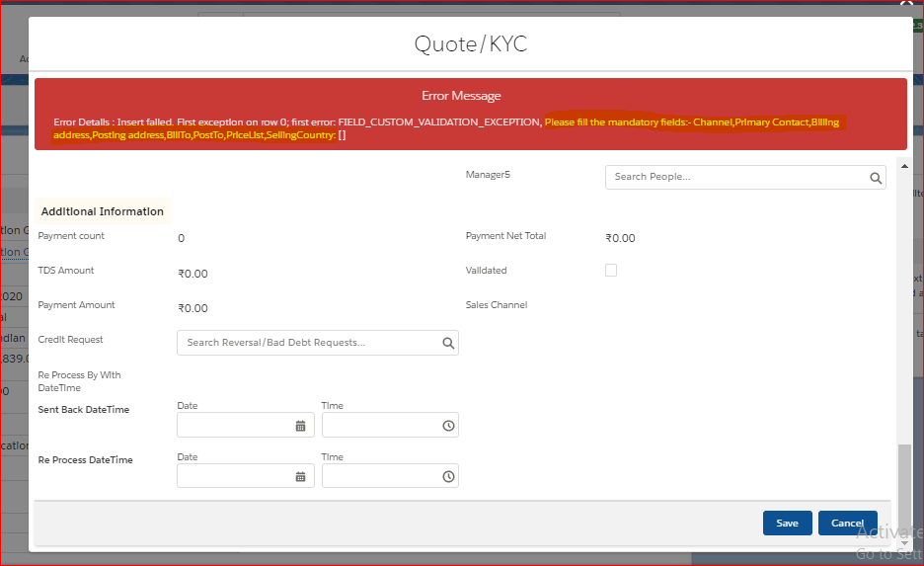Click the Manager5 label
The height and width of the screenshot is (566, 924).
(x=488, y=175)
